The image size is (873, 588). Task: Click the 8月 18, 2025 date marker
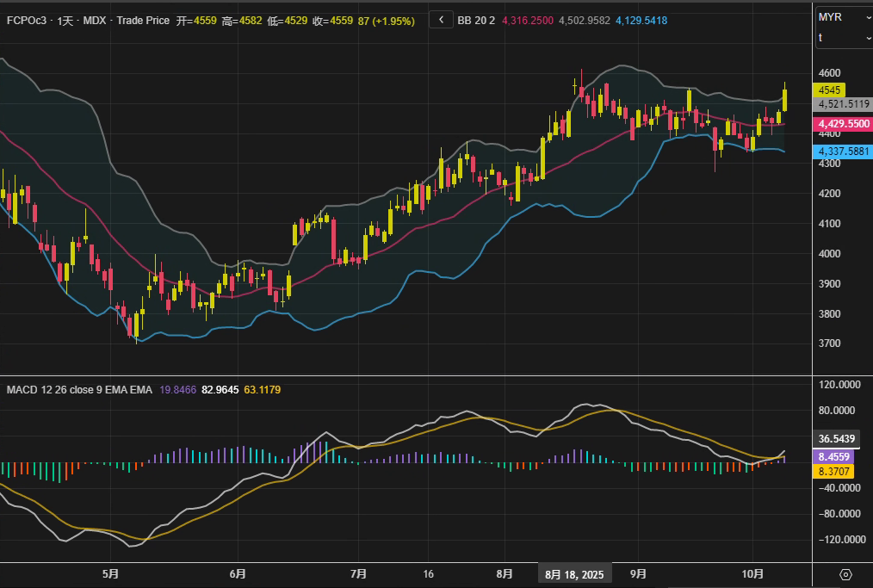[x=574, y=574]
